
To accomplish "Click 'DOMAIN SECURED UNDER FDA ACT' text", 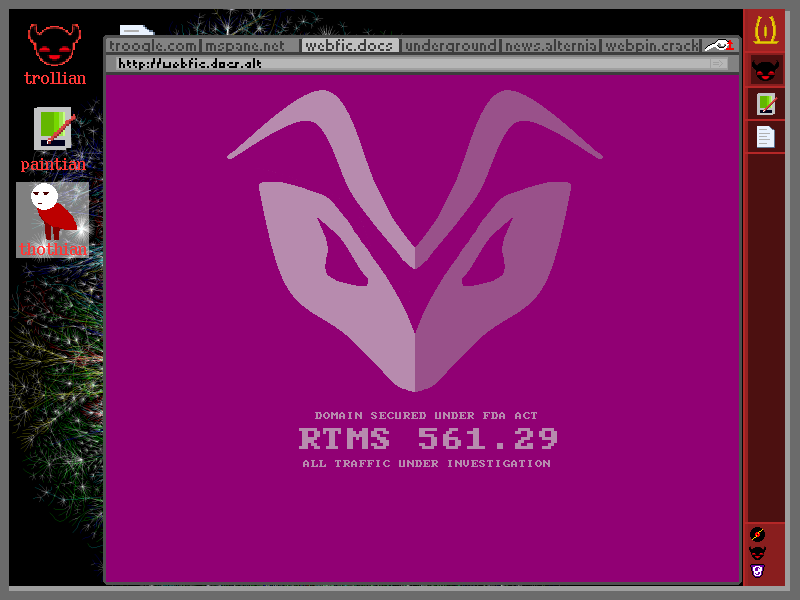I will [426, 415].
